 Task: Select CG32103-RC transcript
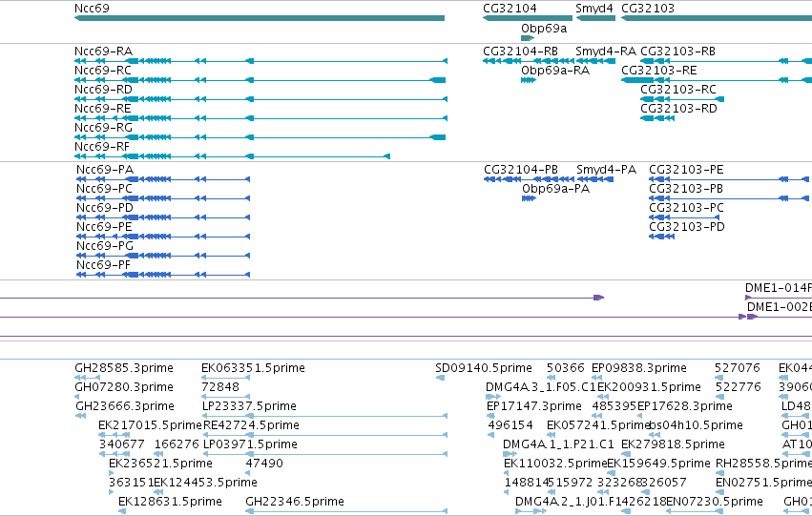[x=682, y=99]
